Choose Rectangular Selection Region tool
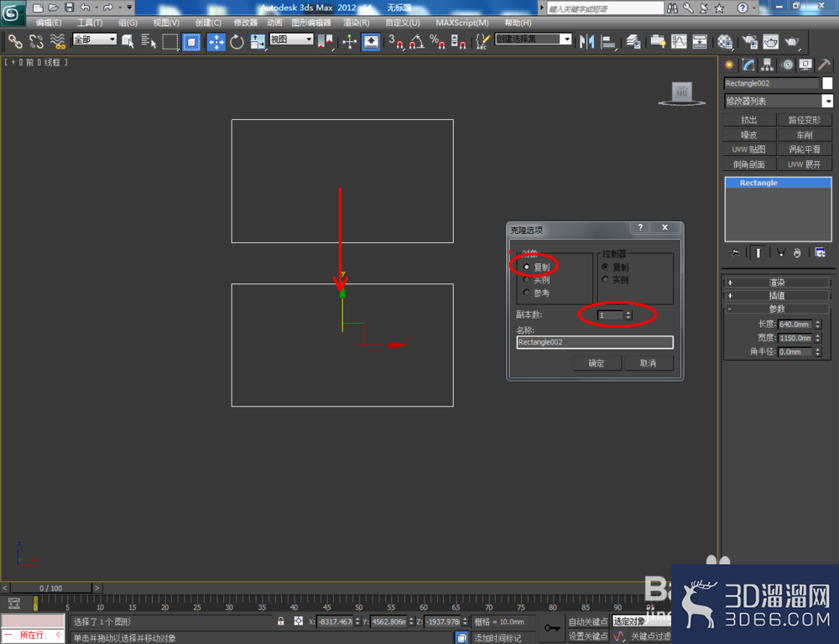The width and height of the screenshot is (839, 644). tap(170, 41)
